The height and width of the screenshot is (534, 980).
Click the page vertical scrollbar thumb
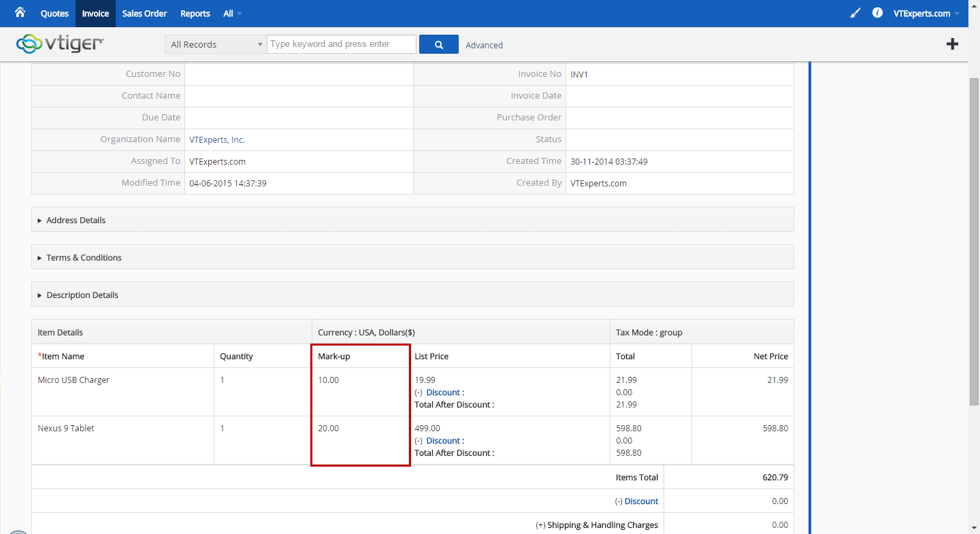(x=974, y=241)
